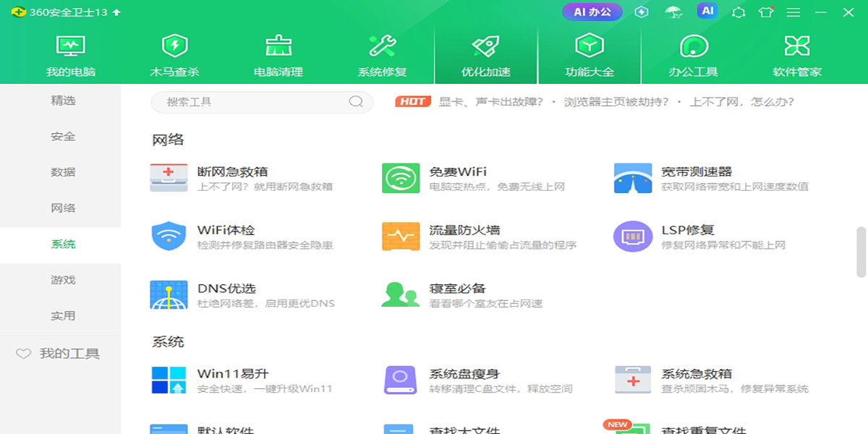Launch the 免费WiFi hotspot tool icon
This screenshot has height=434, width=868.
point(401,178)
